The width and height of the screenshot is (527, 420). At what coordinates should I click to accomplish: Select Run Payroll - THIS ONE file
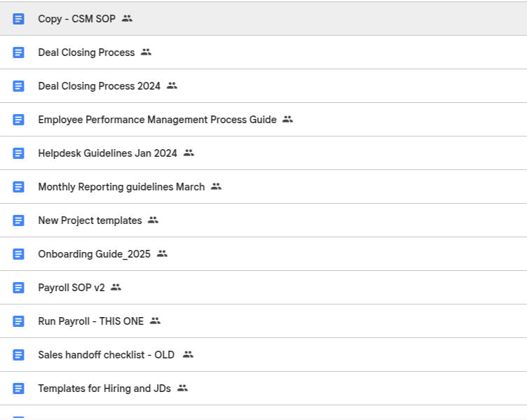coord(90,321)
